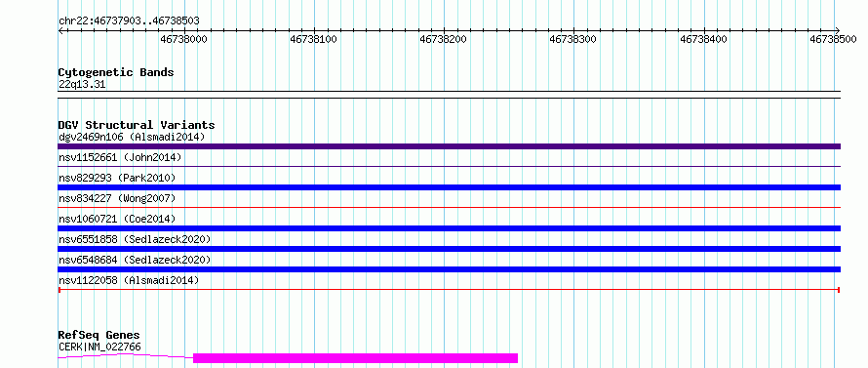This screenshot has height=368, width=868.
Task: Open the nsv1152661 (John2014) variant label
Action: (120, 157)
